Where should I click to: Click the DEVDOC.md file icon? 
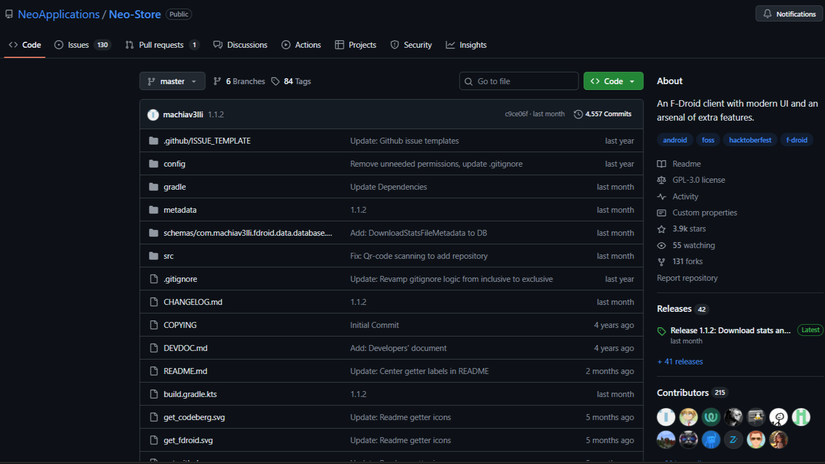pos(154,348)
